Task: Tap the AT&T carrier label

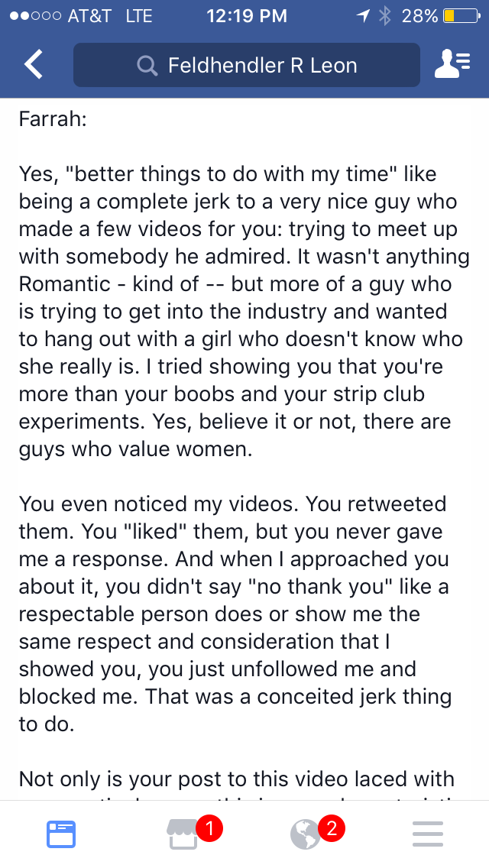Action: [89, 16]
